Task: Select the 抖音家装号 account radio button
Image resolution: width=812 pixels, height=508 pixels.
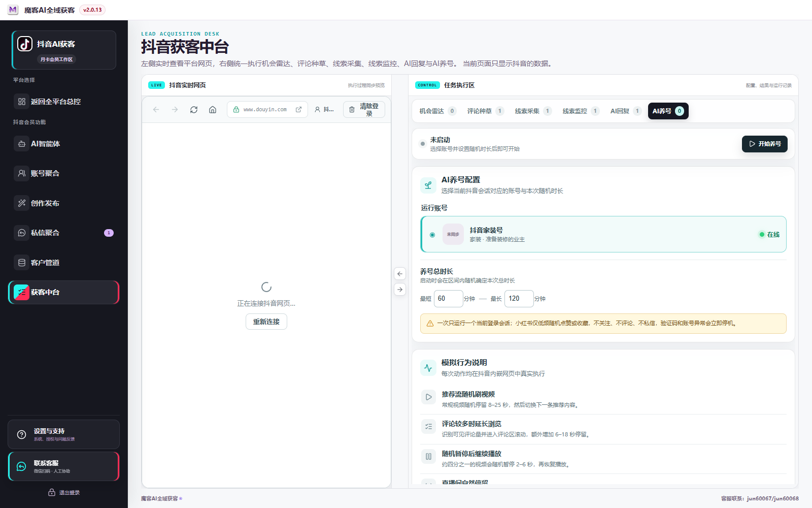Action: tap(432, 235)
